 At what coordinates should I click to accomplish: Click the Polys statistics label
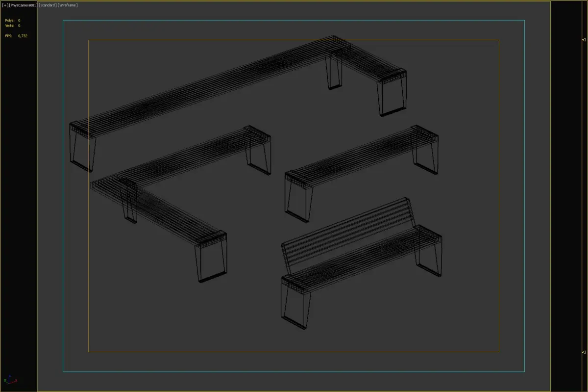pos(9,21)
